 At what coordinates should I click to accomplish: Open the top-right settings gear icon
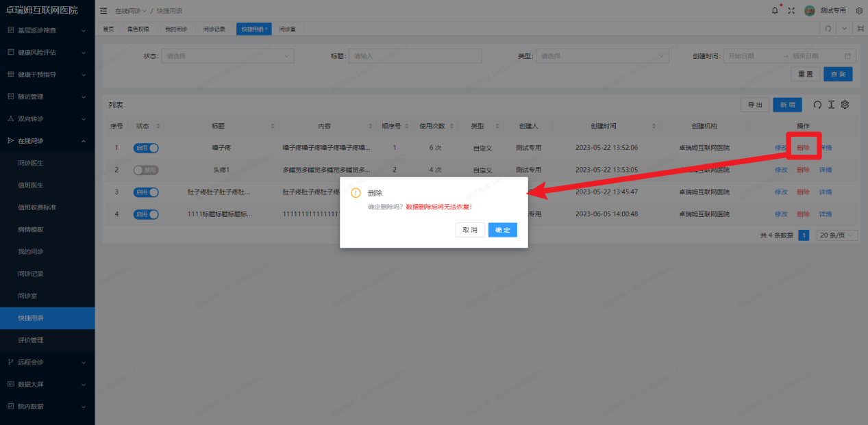pyautogui.click(x=858, y=10)
